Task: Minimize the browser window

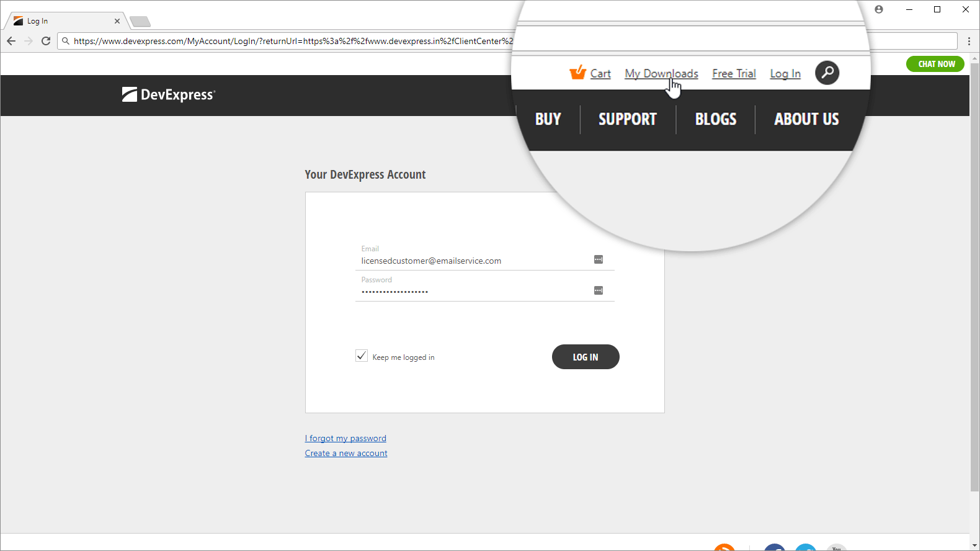Action: tap(909, 9)
